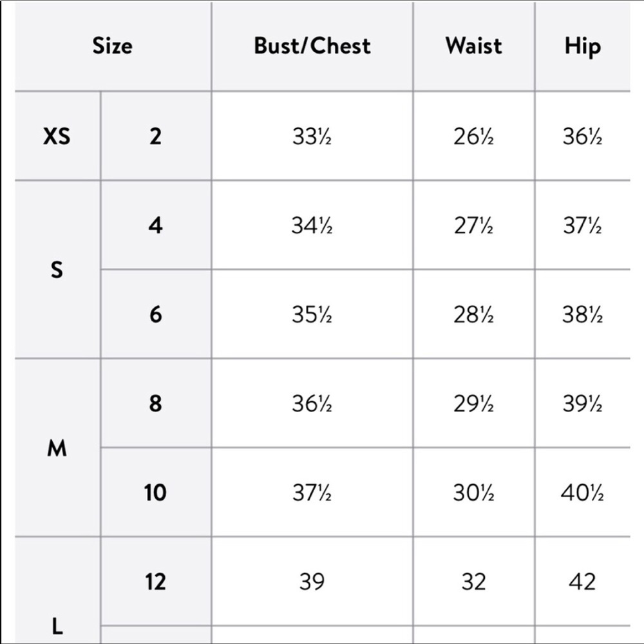Click the 33½ bust measurement
The height and width of the screenshot is (644, 644).
[312, 137]
